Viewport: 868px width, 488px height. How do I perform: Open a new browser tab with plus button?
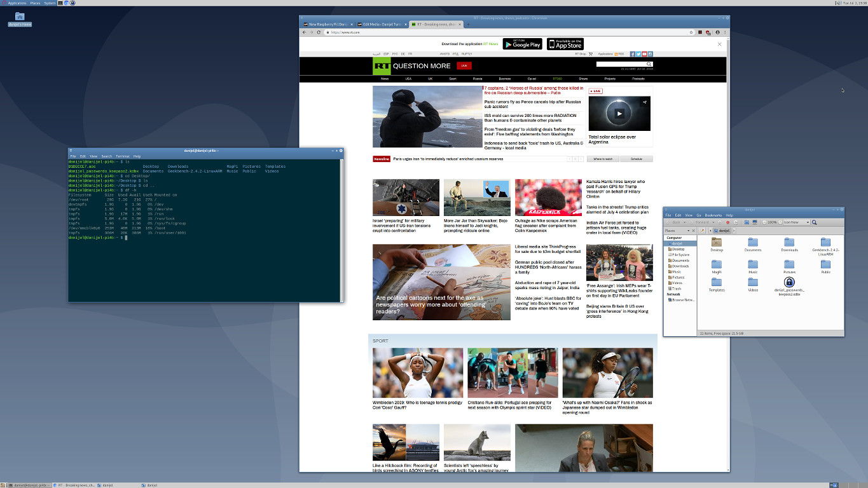pos(469,24)
